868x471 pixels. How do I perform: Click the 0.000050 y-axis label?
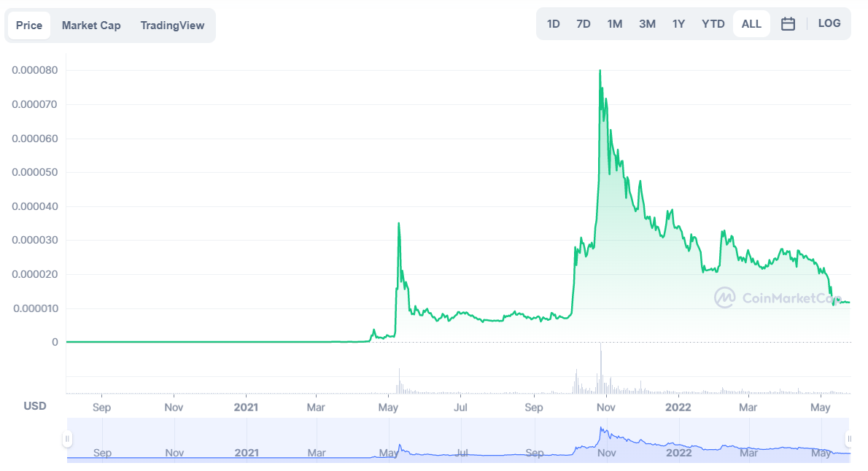click(x=35, y=172)
